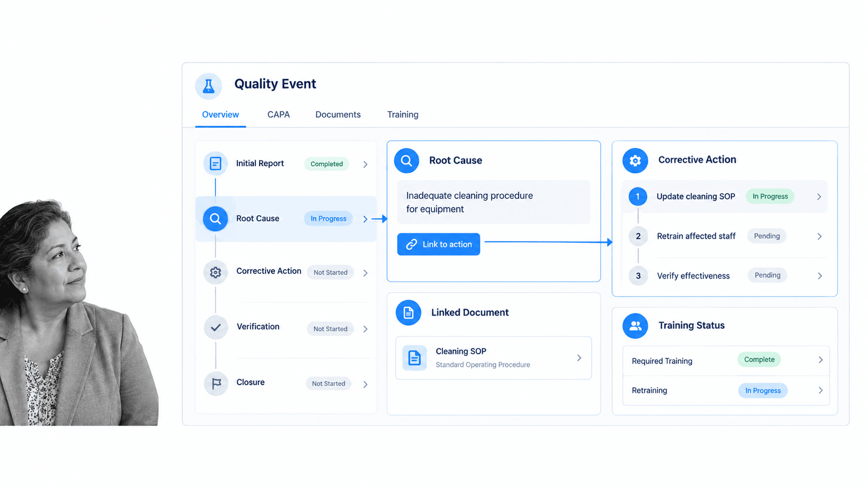
Task: Select step number 2 circle
Action: pyautogui.click(x=638, y=236)
